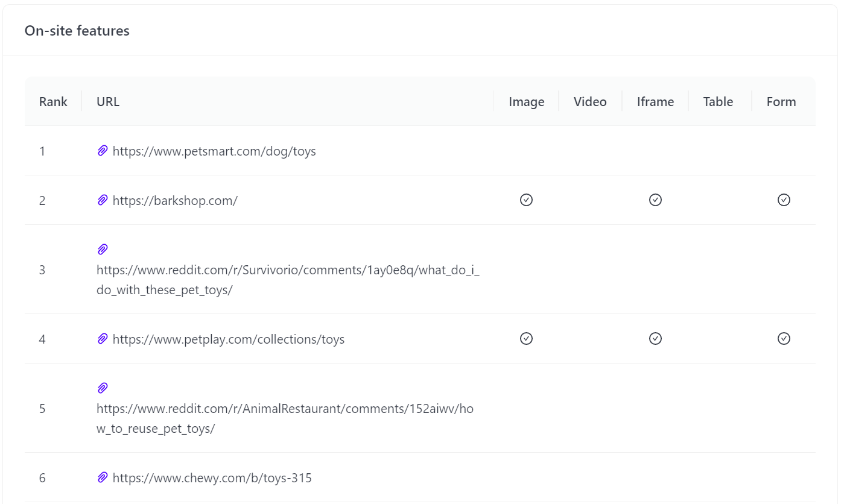Click the link icon beside petsmart.com URL
Image resolution: width=844 pixels, height=504 pixels.
(103, 151)
